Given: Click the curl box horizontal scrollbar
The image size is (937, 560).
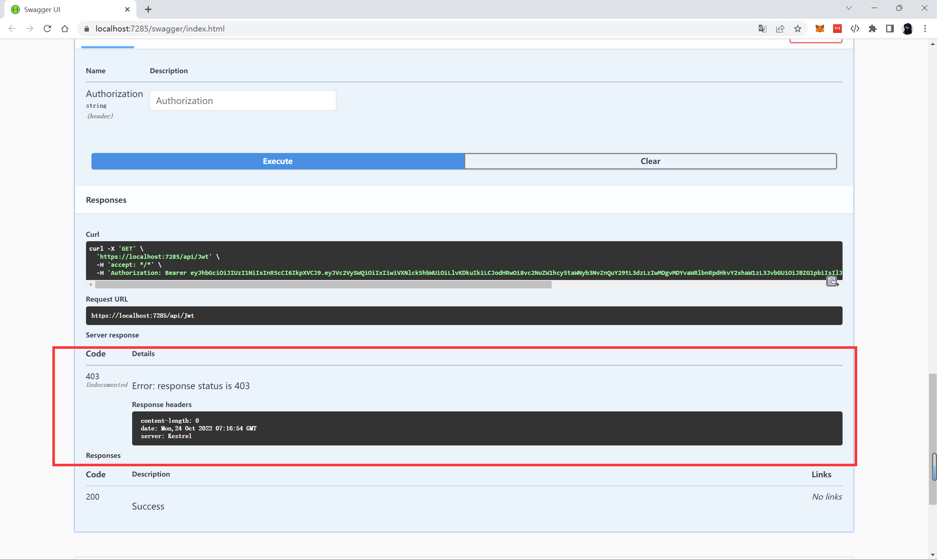Looking at the screenshot, I should (x=323, y=285).
